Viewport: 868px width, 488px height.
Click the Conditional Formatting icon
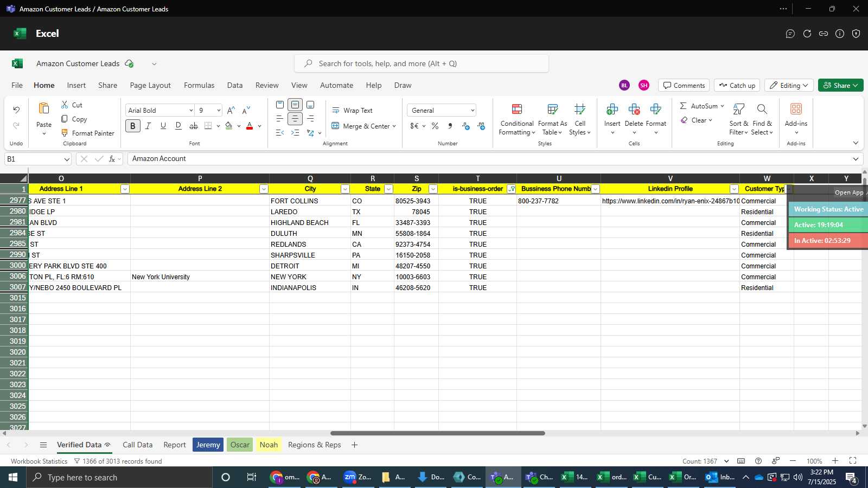(x=517, y=110)
